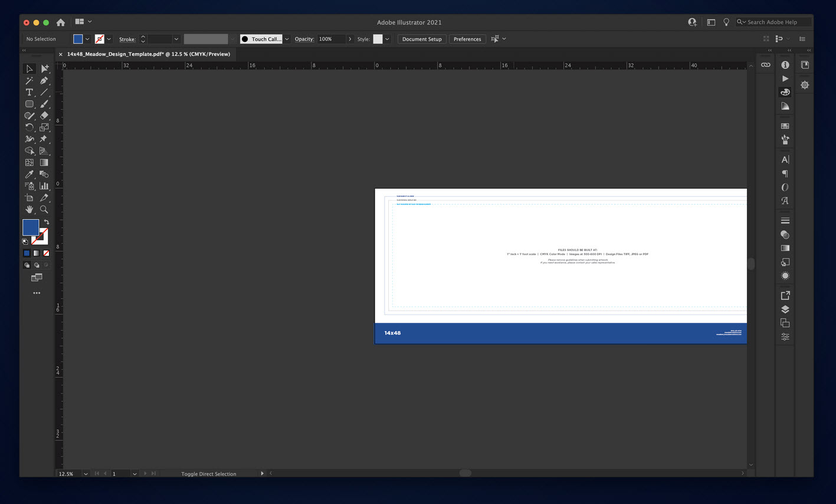Open the Layers panel icon
836x504 pixels.
tap(785, 309)
